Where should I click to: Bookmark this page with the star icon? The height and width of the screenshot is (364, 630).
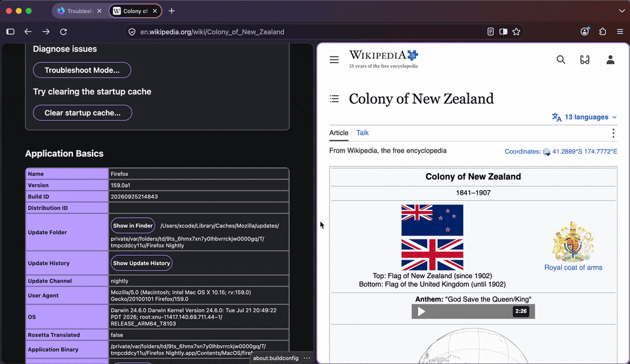pos(516,31)
